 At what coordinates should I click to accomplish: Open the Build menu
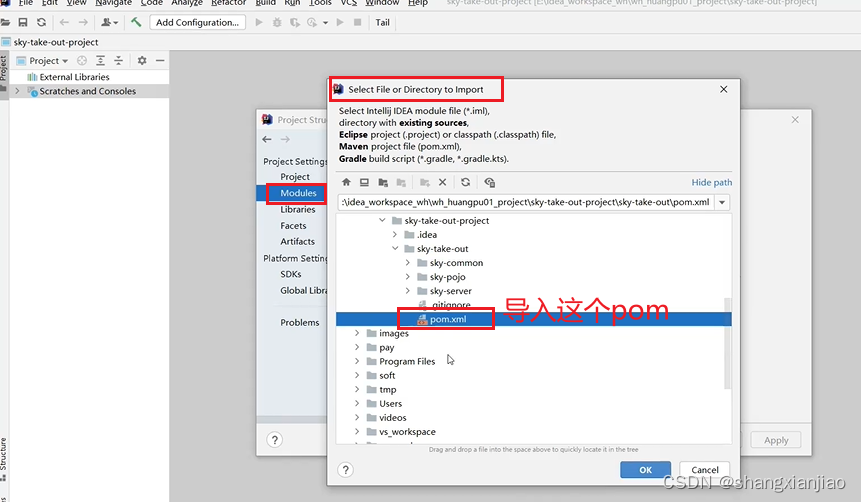[x=266, y=3]
